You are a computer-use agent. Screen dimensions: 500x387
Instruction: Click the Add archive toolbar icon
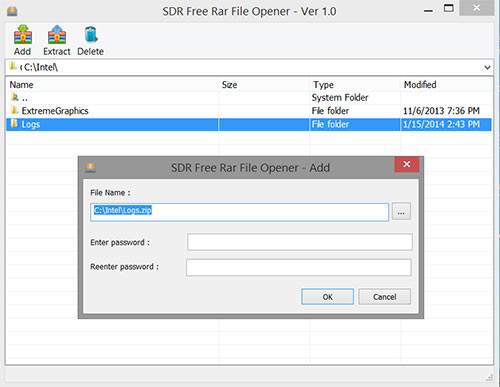[x=23, y=35]
